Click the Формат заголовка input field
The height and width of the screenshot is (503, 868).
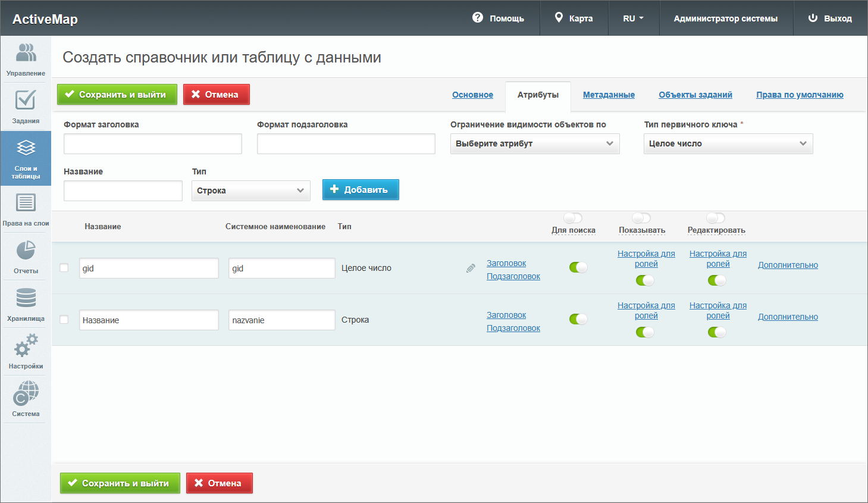pyautogui.click(x=152, y=144)
